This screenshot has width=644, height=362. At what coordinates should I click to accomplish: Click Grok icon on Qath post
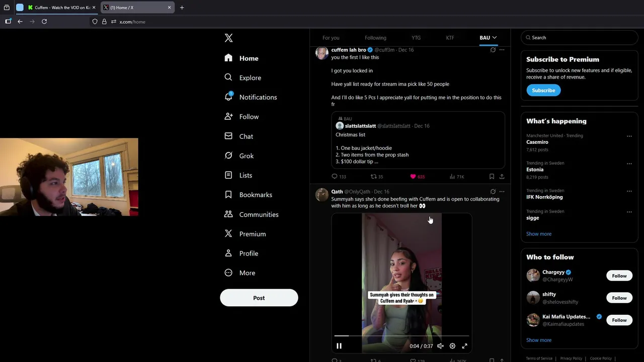493,192
